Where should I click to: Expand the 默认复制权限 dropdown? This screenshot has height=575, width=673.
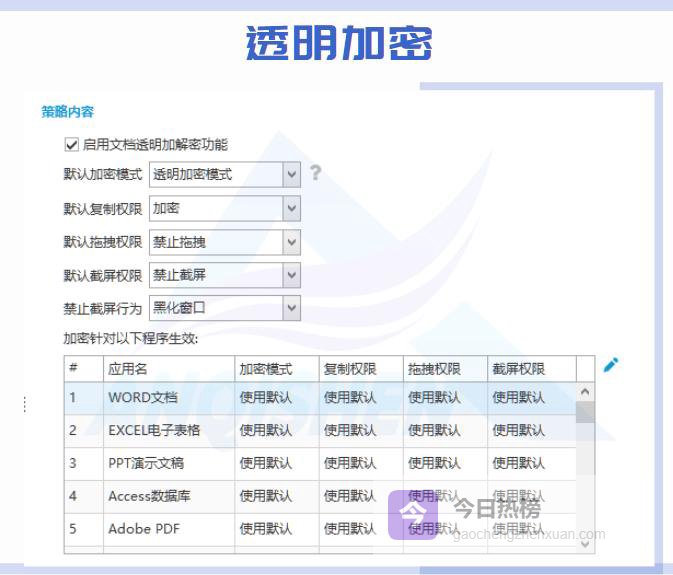point(291,208)
